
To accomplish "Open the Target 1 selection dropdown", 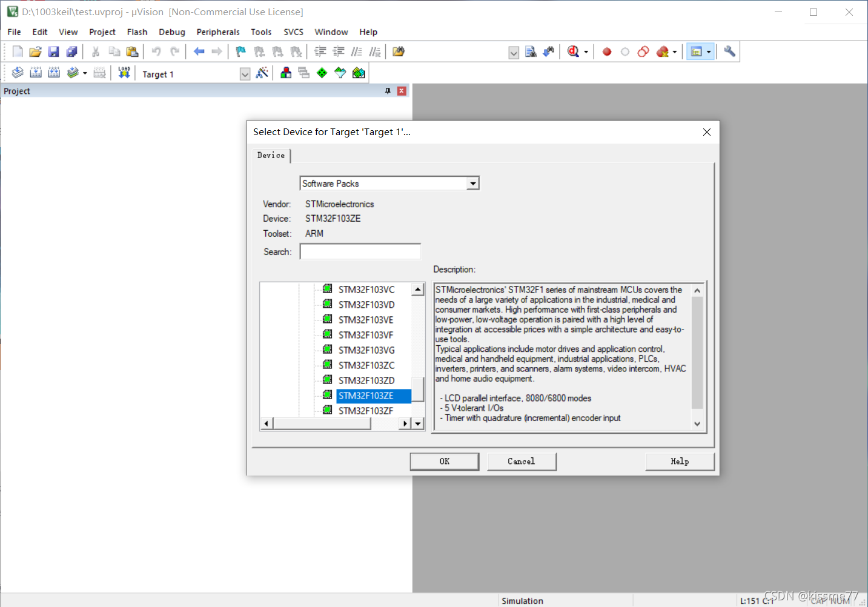I will click(x=245, y=74).
